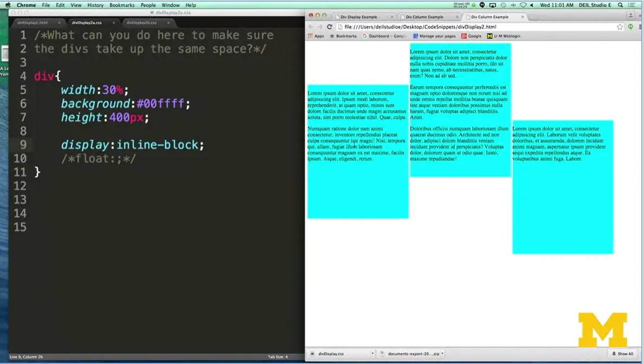Image resolution: width=643 pixels, height=364 pixels.
Task: Reload the page with the refresh button
Action: 330,25
